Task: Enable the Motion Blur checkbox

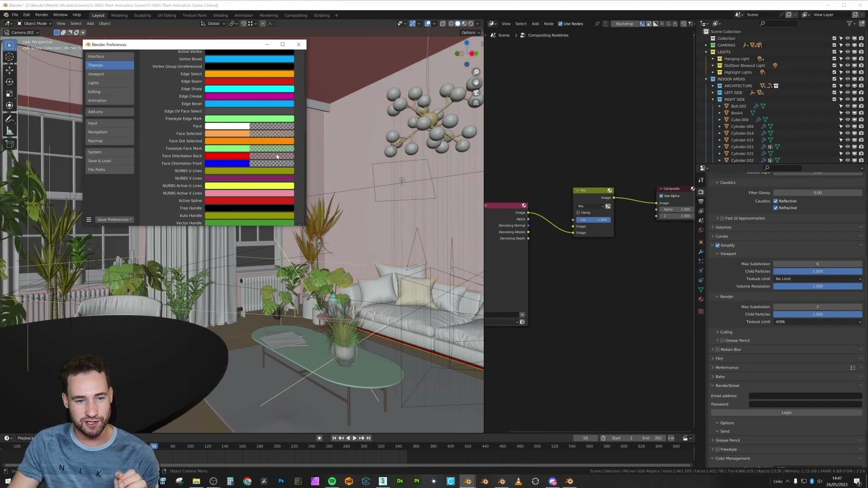Action: click(x=717, y=350)
